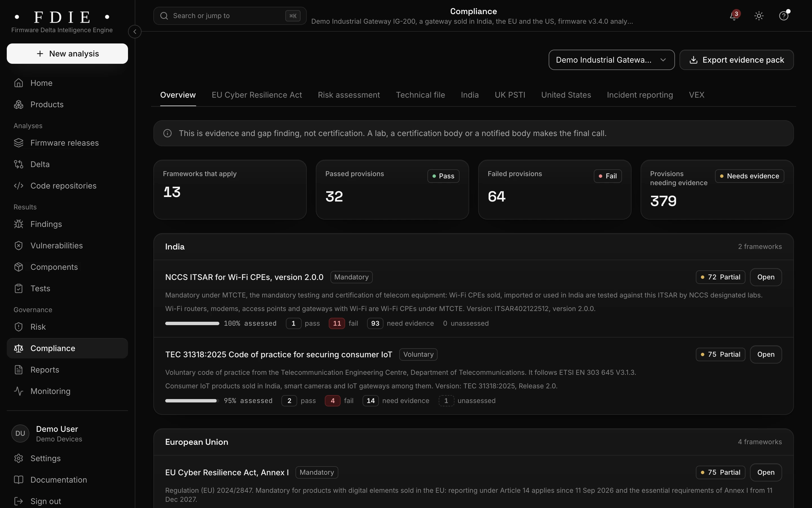The height and width of the screenshot is (508, 812).
Task: Select the India tab
Action: [x=469, y=95]
